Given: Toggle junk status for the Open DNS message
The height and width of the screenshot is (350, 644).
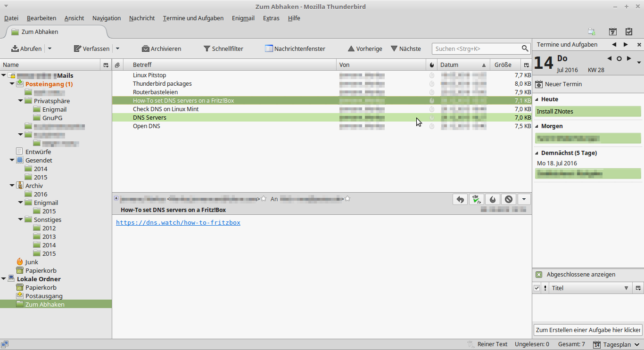Looking at the screenshot, I should click(x=432, y=126).
